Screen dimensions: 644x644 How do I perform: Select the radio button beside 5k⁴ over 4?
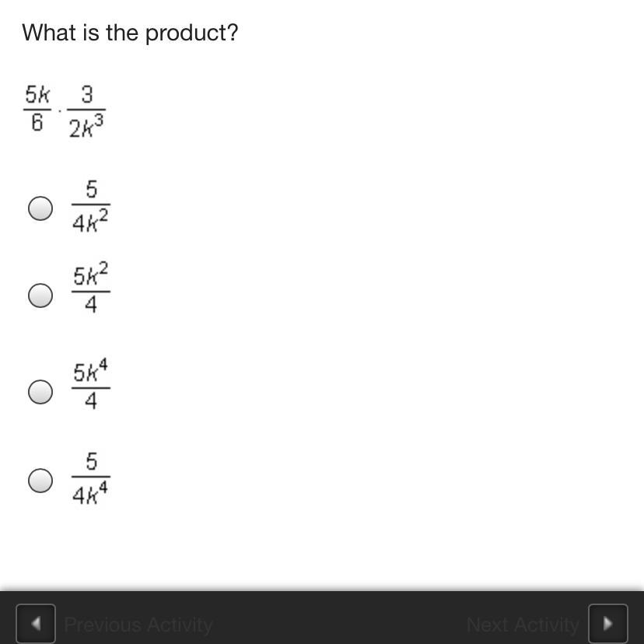coord(40,392)
